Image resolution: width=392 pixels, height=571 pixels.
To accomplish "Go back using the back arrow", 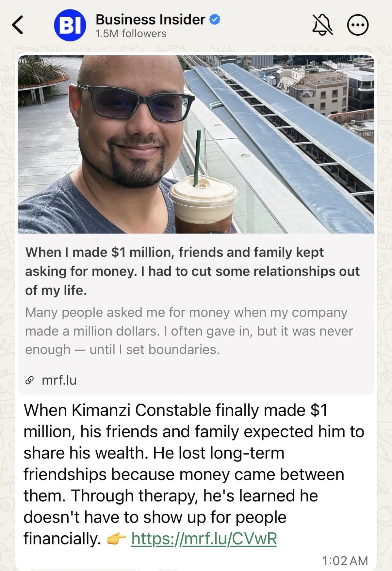I will click(x=18, y=25).
